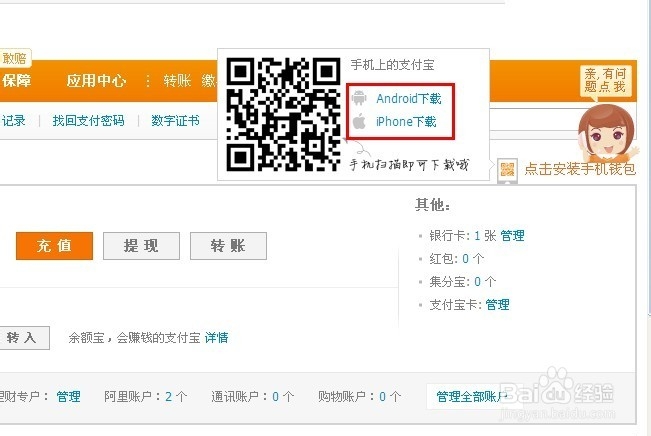Click the 管理全部账户 button
Screen dimensions: 651x436
tap(472, 396)
